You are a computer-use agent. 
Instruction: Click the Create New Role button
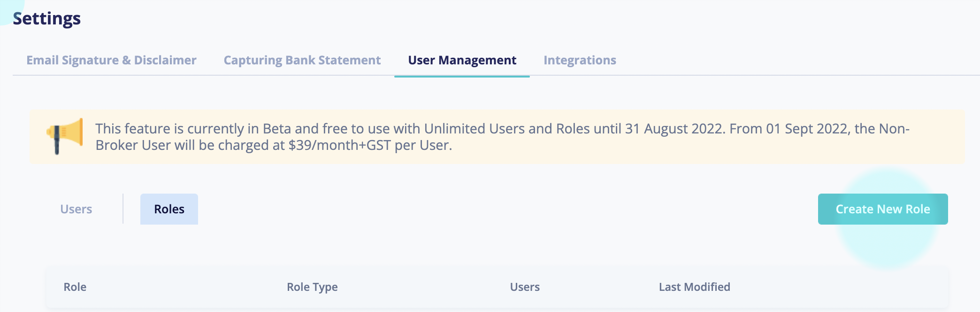click(x=883, y=209)
